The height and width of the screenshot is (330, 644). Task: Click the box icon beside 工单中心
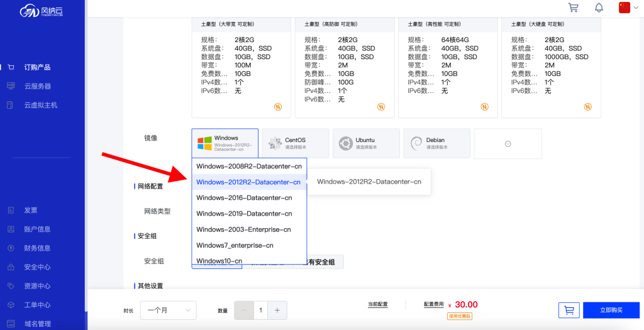(11, 305)
